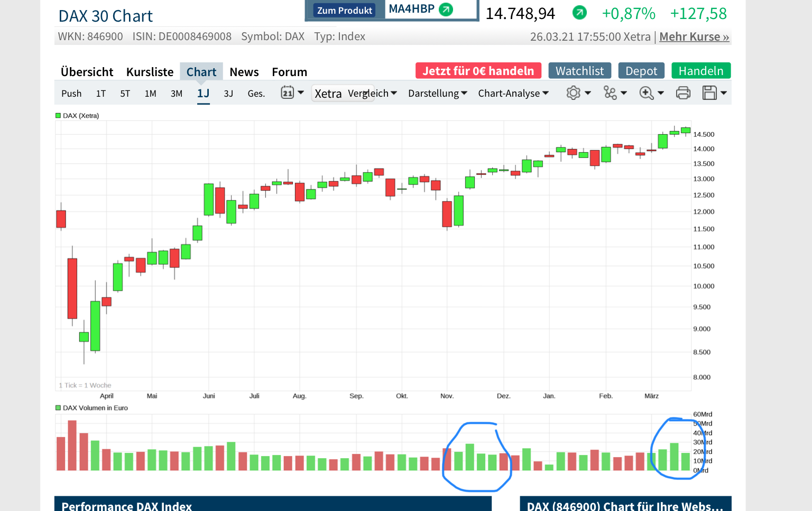Open the calendar date range icon

pos(287,92)
